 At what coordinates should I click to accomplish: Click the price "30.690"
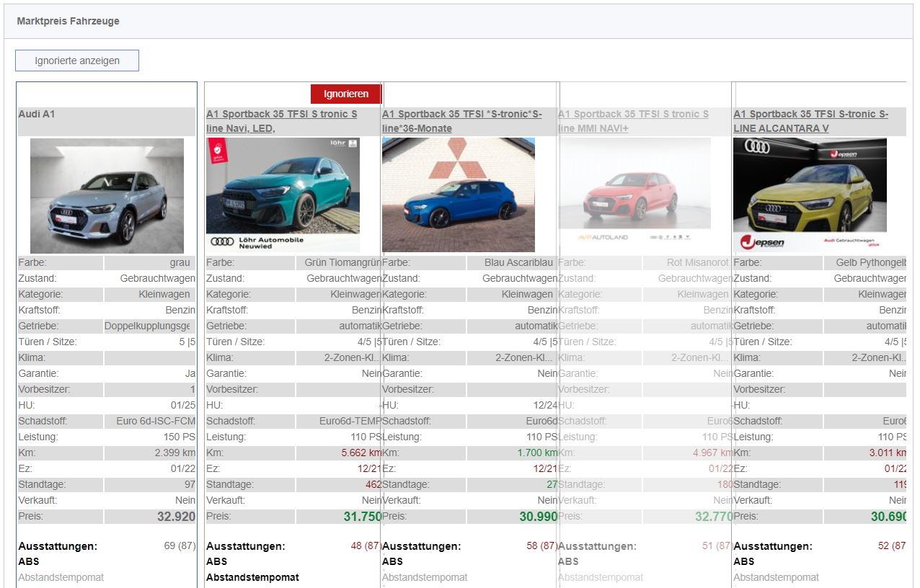(x=888, y=517)
